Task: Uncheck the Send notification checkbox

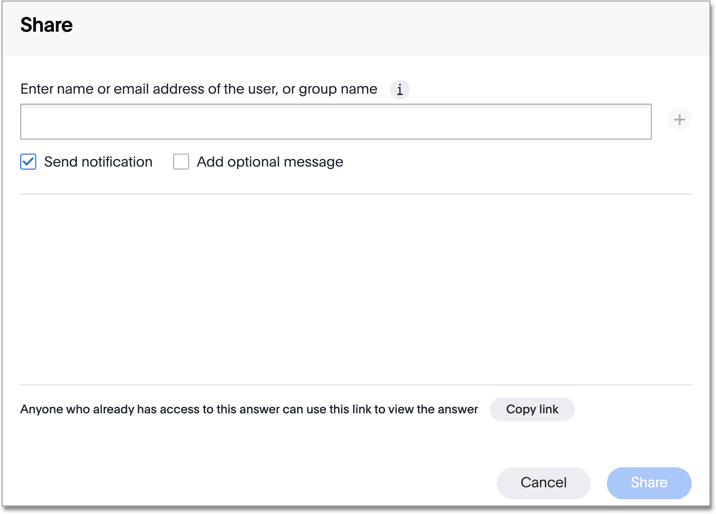Action: pos(28,161)
